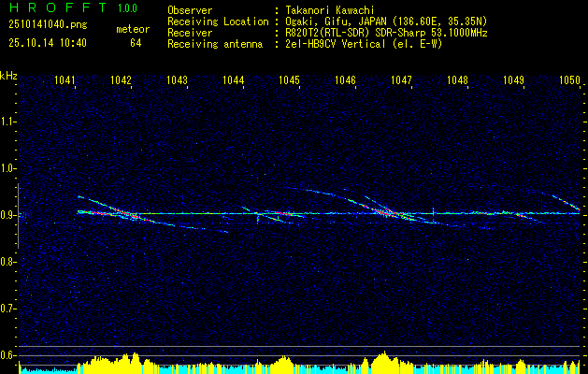This screenshot has height=374, width=588.
Task: Click the 0.9 kHz frequency label
Action: 8,215
